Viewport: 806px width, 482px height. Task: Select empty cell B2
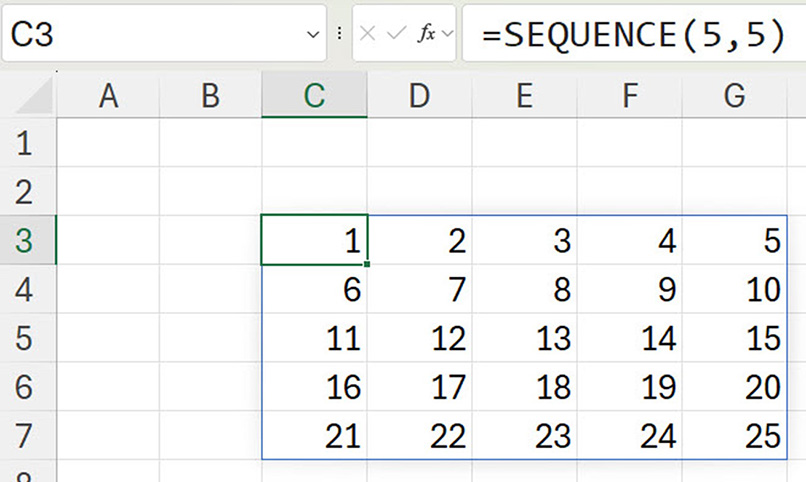[210, 191]
